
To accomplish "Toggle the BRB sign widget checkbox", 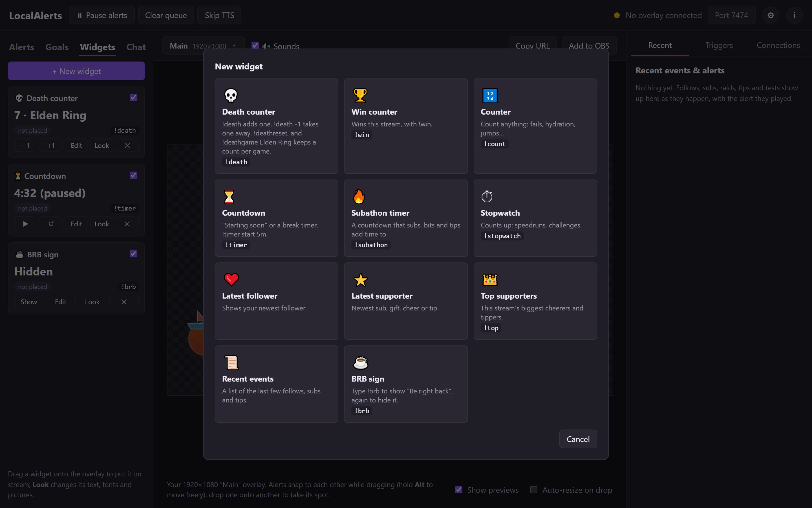I will coord(133,254).
